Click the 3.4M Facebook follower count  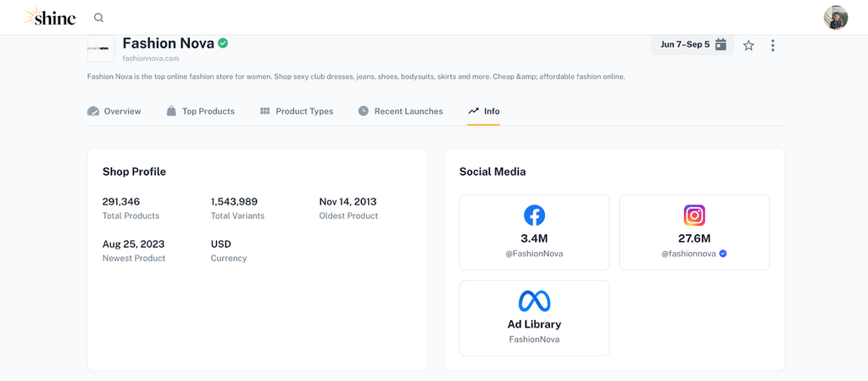click(x=534, y=238)
